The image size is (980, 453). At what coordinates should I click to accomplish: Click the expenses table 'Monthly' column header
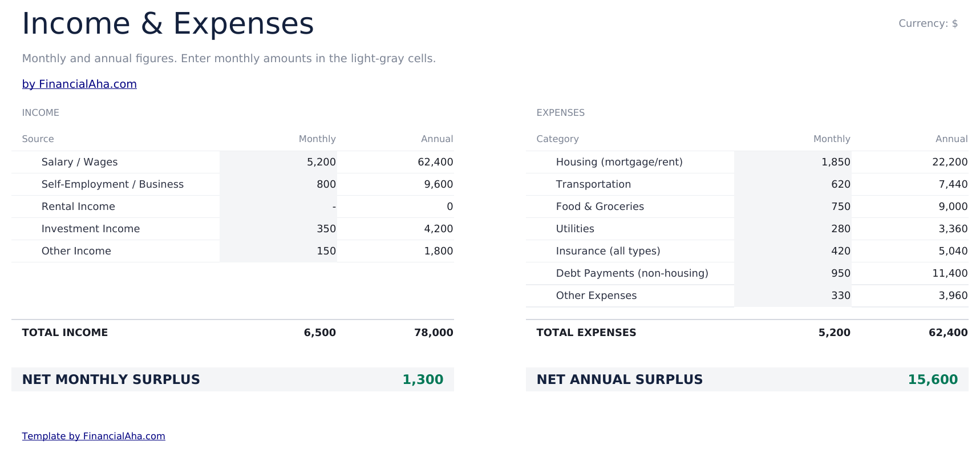point(832,139)
